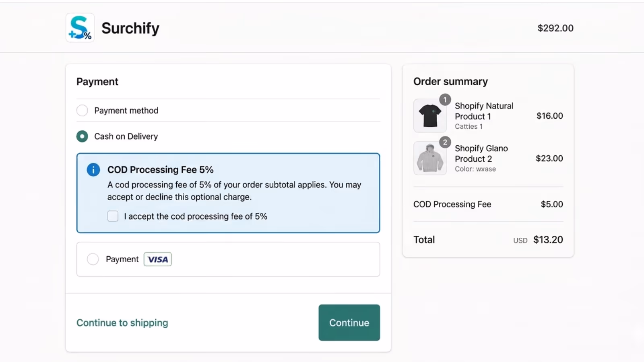Image resolution: width=644 pixels, height=362 pixels.
Task: Click the blue info icon in COD notice
Action: pos(93,170)
